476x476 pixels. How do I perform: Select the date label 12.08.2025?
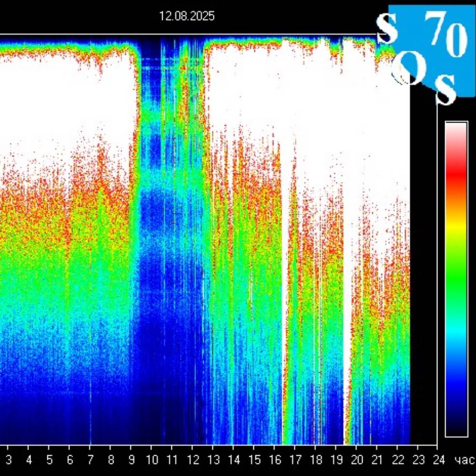point(187,16)
